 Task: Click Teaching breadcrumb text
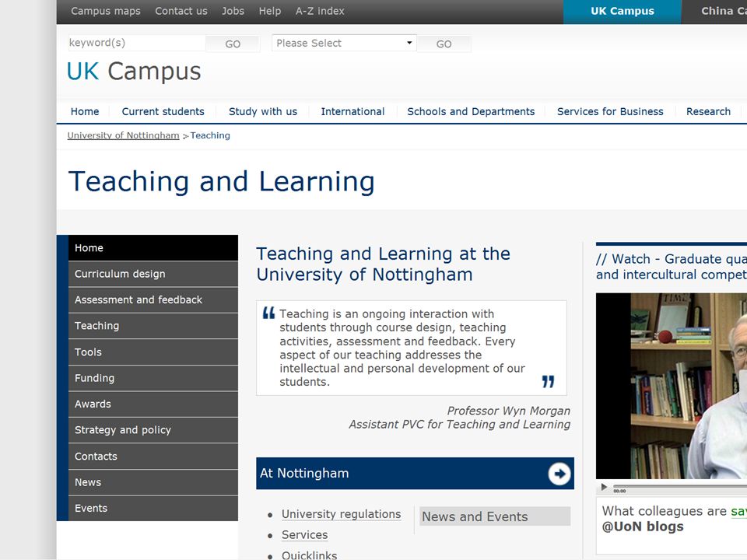point(210,135)
